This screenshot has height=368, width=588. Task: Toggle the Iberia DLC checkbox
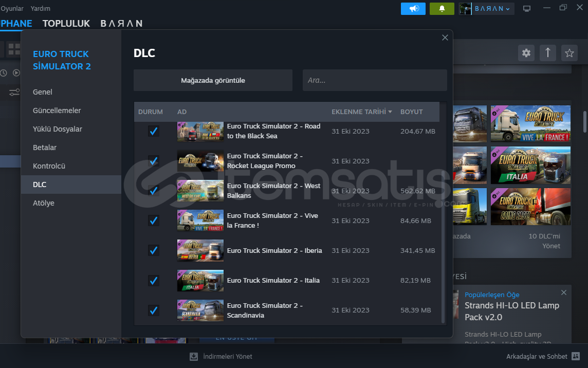coord(153,251)
